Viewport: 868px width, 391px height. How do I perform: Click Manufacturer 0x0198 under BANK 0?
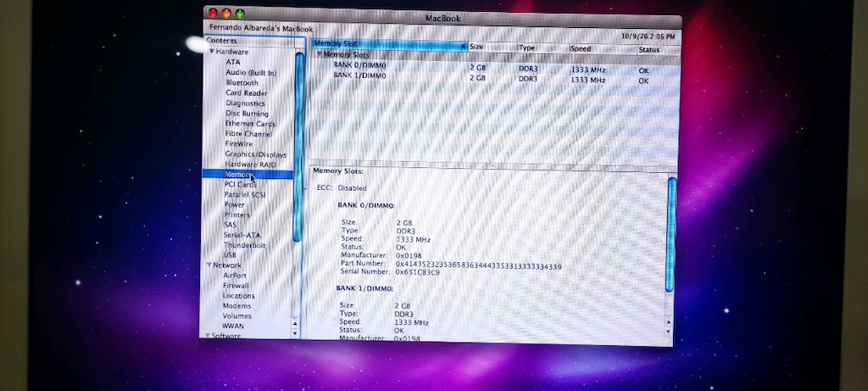coord(409,255)
